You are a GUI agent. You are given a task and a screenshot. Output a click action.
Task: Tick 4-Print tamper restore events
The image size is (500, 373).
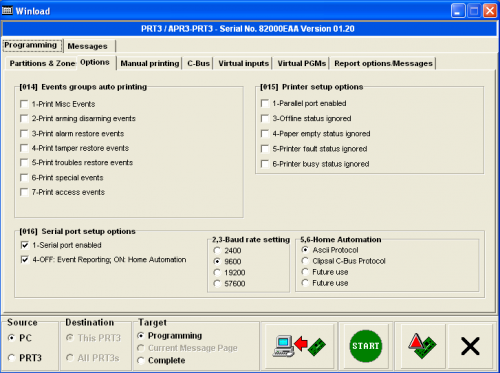click(x=24, y=148)
